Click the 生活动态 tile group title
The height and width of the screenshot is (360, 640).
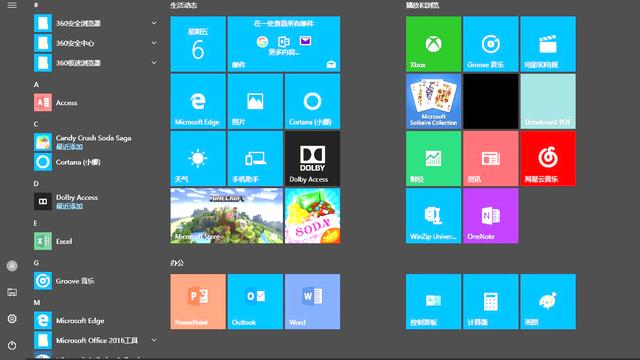coord(184,5)
